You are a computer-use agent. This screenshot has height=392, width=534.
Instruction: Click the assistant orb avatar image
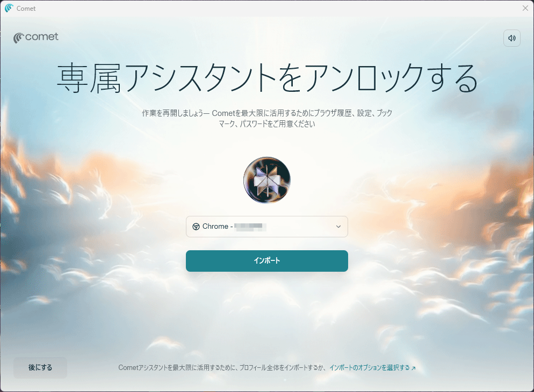pos(267,180)
